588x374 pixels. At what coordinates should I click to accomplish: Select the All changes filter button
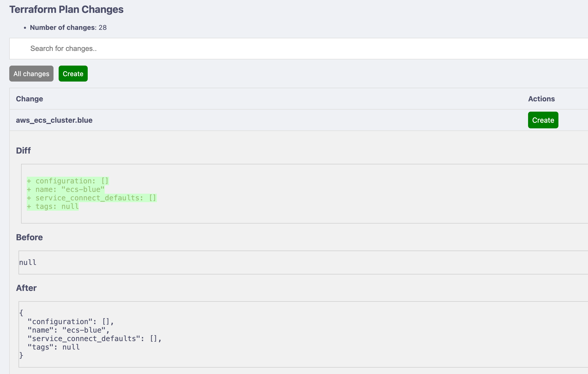click(x=31, y=74)
